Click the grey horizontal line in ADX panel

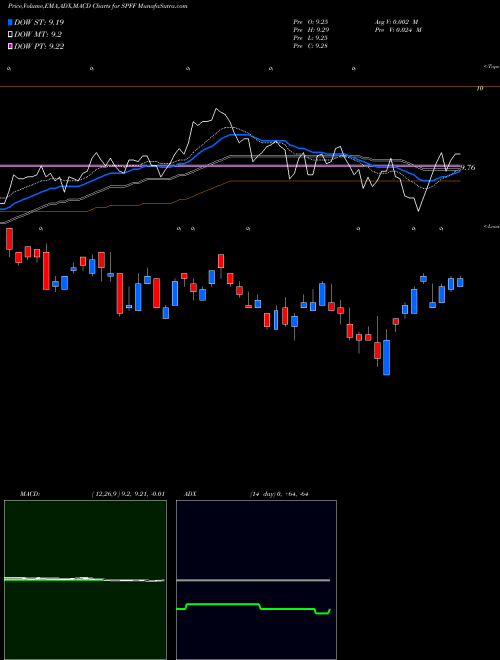tap(253, 580)
